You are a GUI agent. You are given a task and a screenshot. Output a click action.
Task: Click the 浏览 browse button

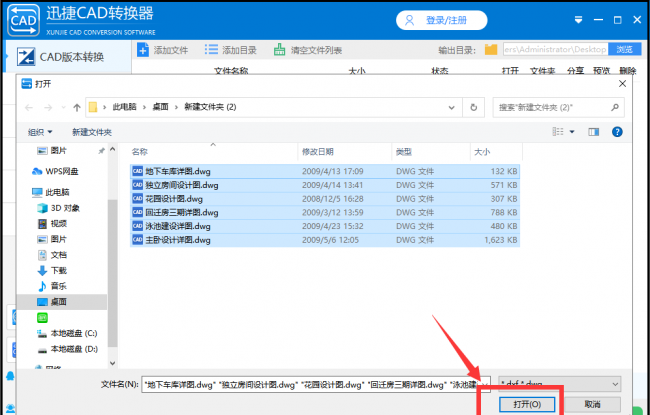point(624,49)
